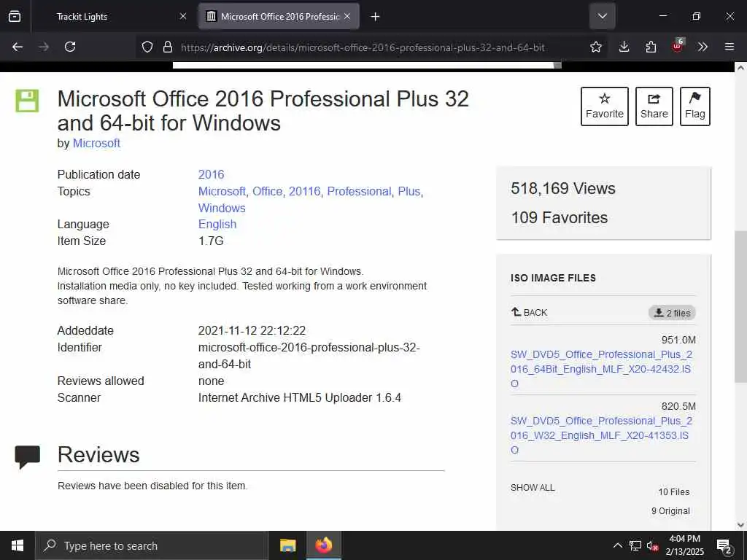Open File Explorer from taskbar

(287, 545)
